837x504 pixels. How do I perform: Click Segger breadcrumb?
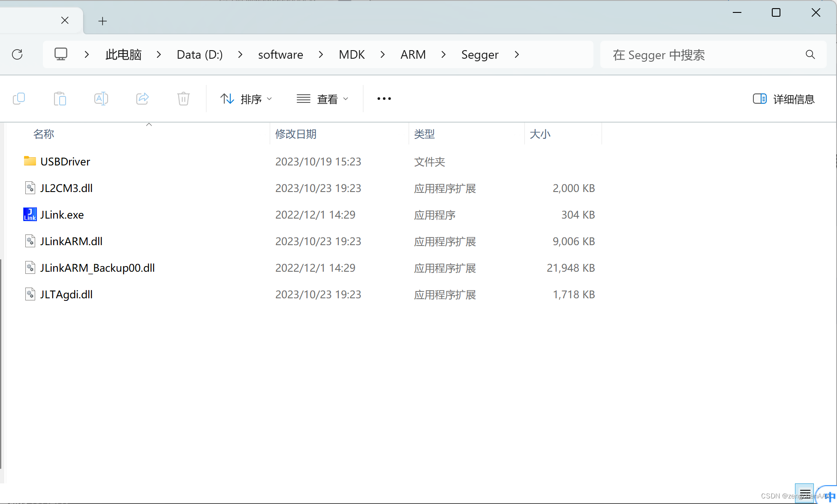480,54
